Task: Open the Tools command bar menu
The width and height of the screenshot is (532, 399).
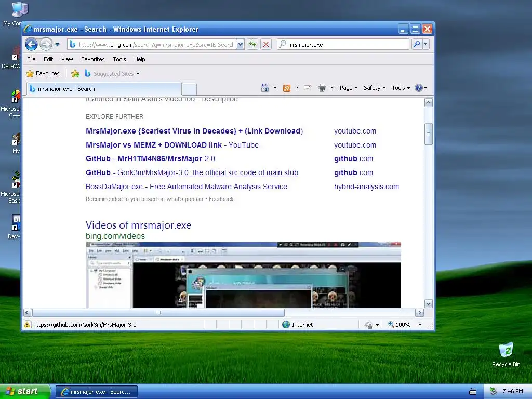Action: click(401, 88)
